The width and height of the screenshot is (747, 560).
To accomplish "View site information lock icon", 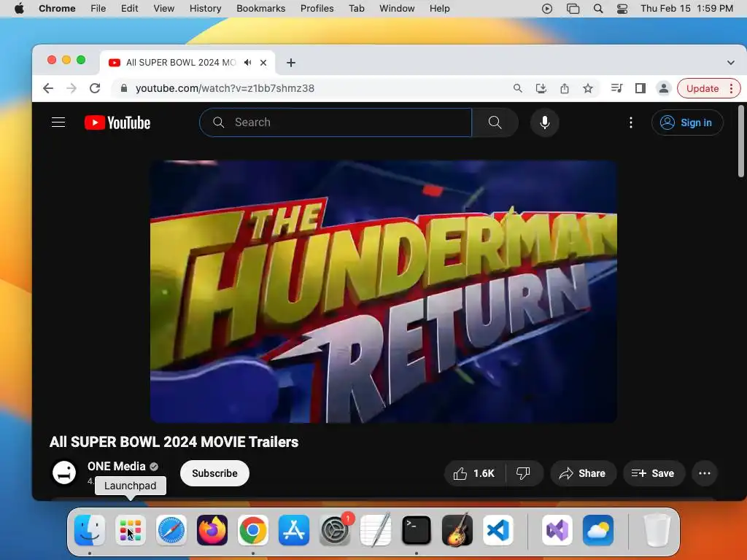I will point(124,88).
